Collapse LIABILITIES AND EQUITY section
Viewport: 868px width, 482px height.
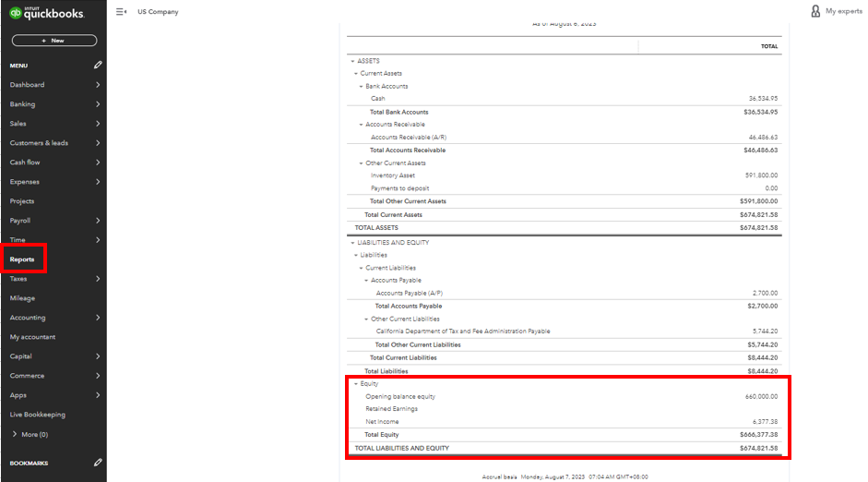tap(352, 243)
